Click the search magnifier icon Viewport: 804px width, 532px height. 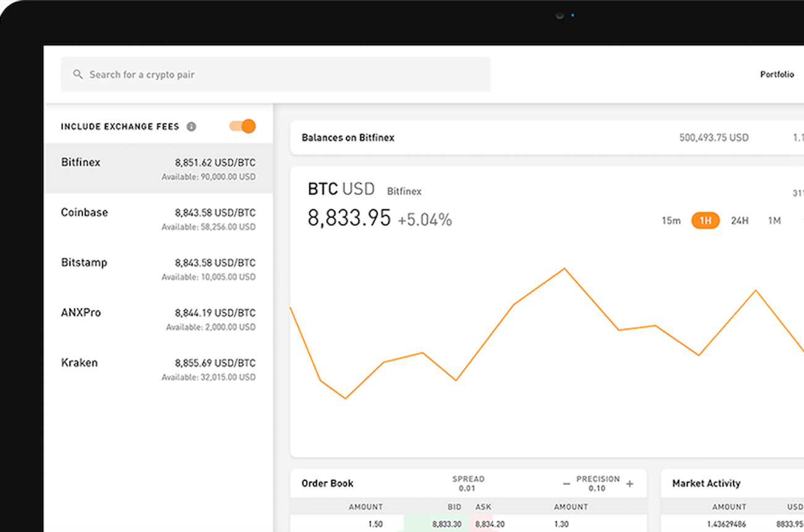(78, 74)
